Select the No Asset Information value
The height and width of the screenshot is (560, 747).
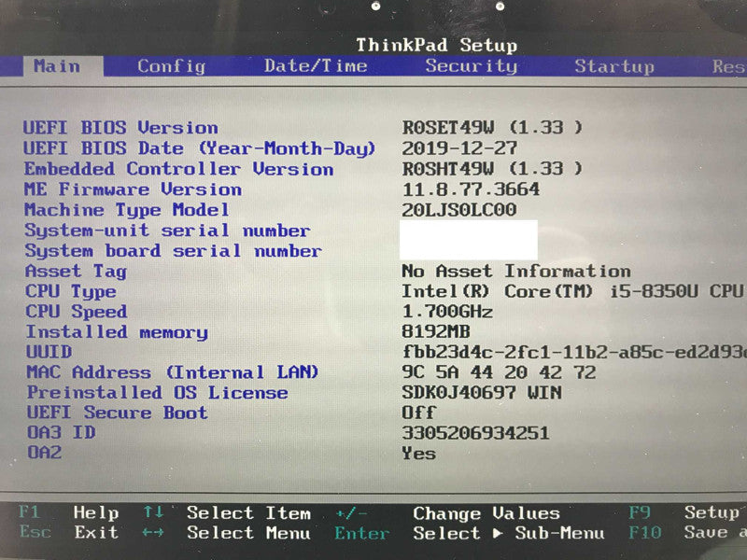coord(516,271)
